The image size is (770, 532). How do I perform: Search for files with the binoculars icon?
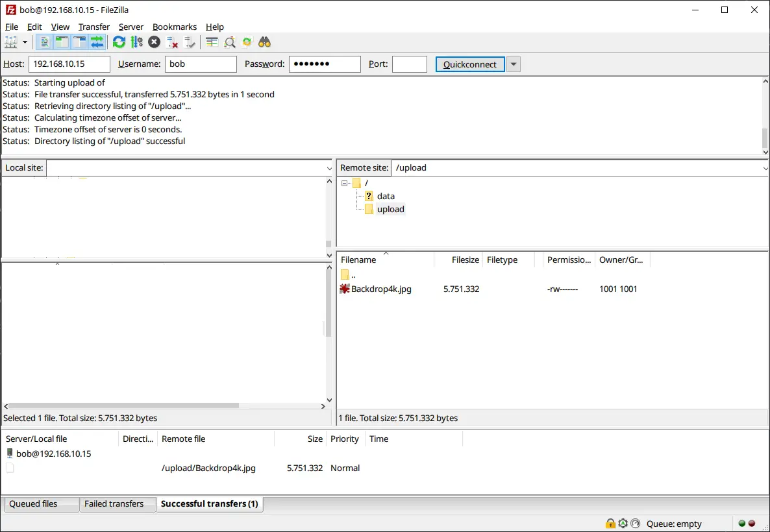264,42
